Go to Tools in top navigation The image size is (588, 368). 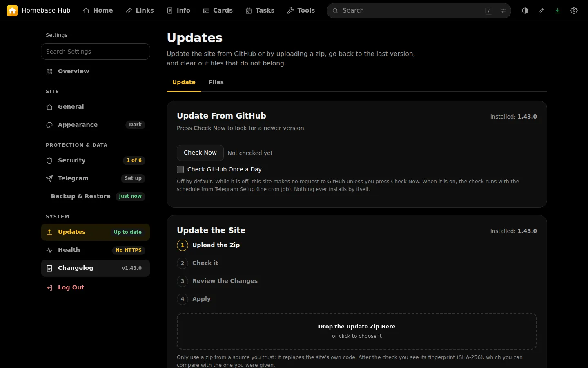(x=301, y=11)
